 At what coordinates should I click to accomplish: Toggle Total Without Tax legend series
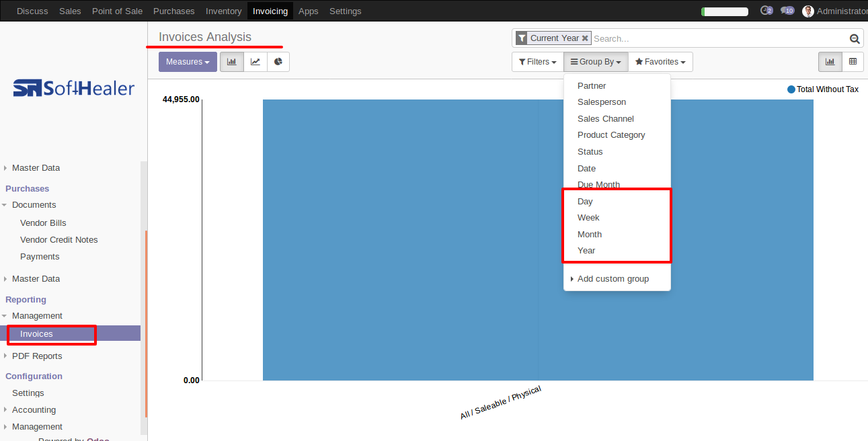point(823,89)
